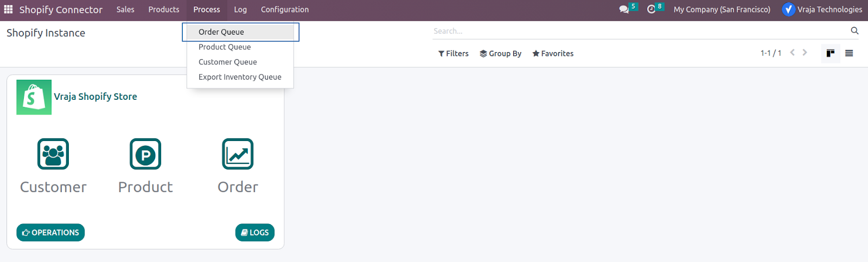
Task: Click the Customer icon on the store card
Action: point(53,154)
